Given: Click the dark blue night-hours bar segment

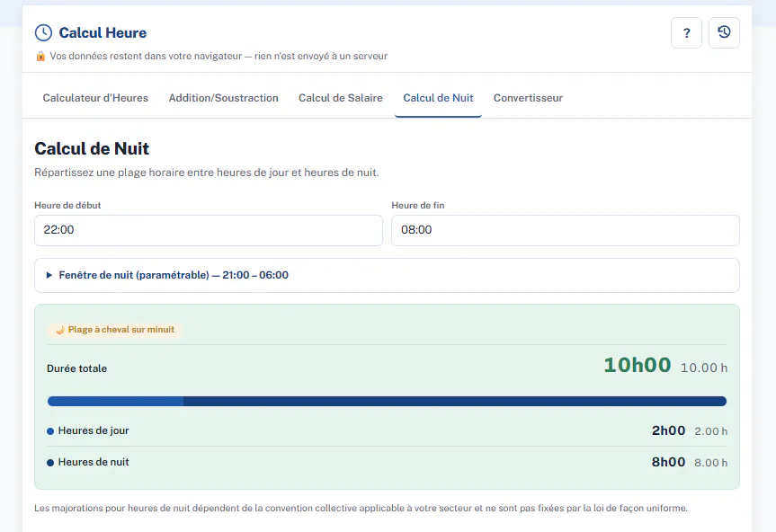Looking at the screenshot, I should pyautogui.click(x=455, y=401).
